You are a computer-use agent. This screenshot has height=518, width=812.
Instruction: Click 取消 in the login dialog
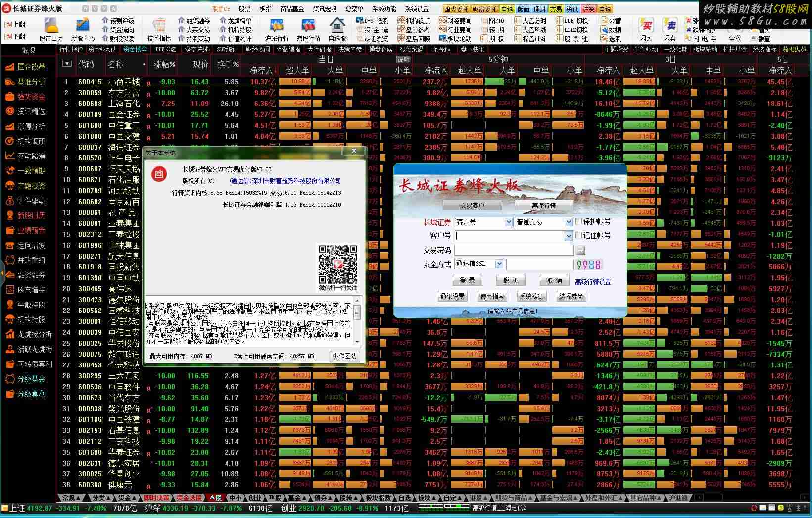554,280
